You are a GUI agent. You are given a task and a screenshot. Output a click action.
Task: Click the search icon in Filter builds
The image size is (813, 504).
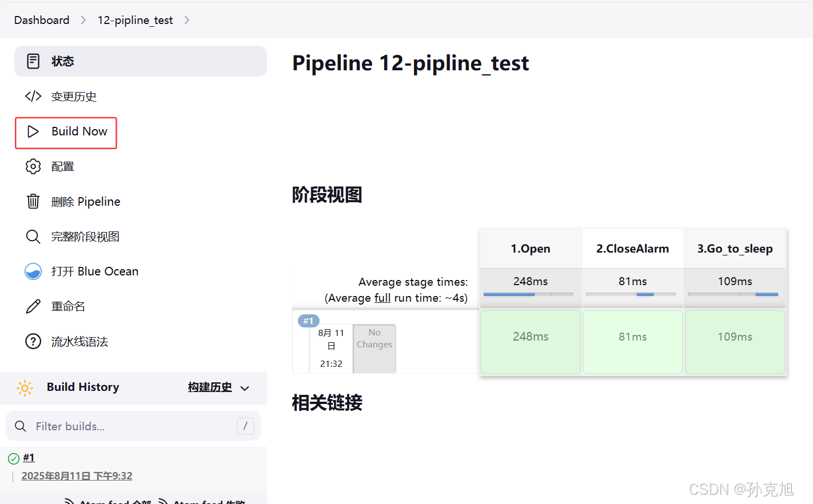coord(21,426)
